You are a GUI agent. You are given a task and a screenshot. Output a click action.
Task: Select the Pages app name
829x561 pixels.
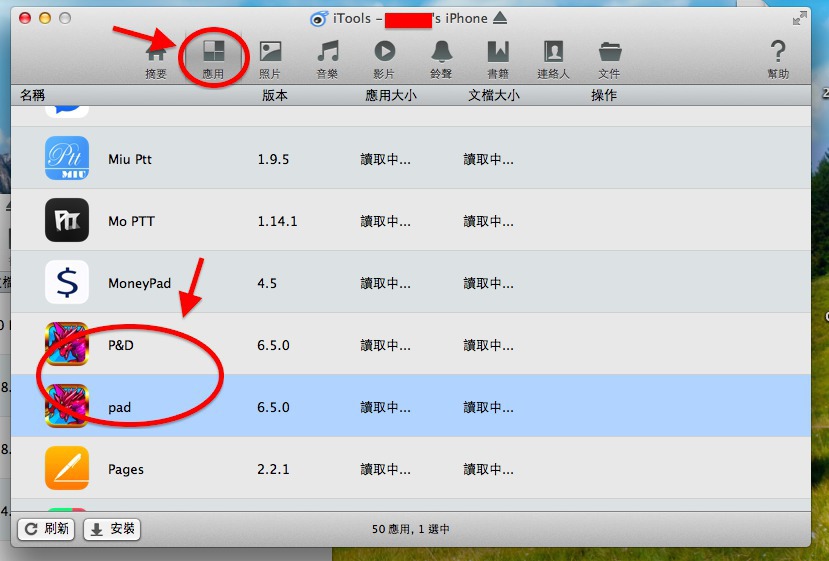pos(126,470)
